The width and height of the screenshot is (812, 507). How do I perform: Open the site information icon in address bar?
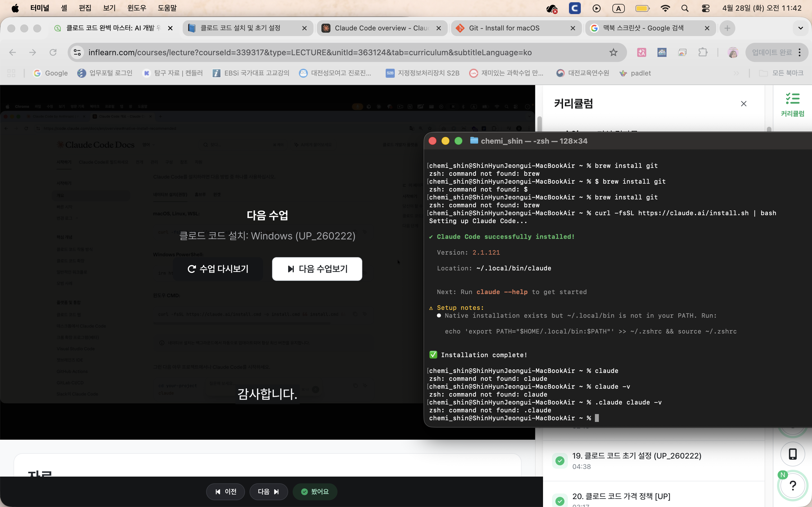(78, 52)
